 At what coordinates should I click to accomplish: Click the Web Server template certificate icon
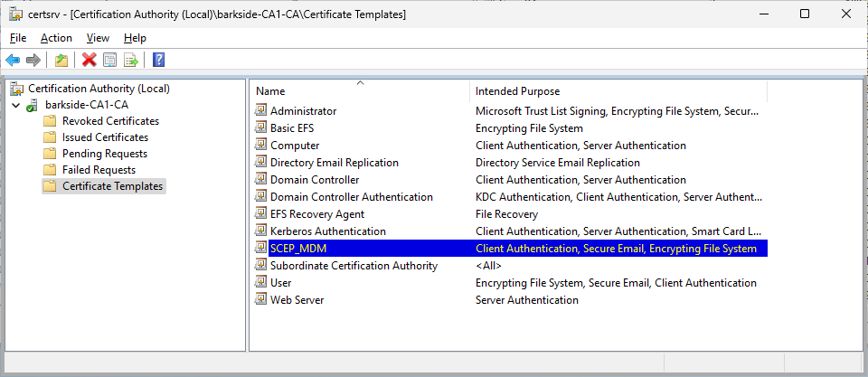(260, 300)
